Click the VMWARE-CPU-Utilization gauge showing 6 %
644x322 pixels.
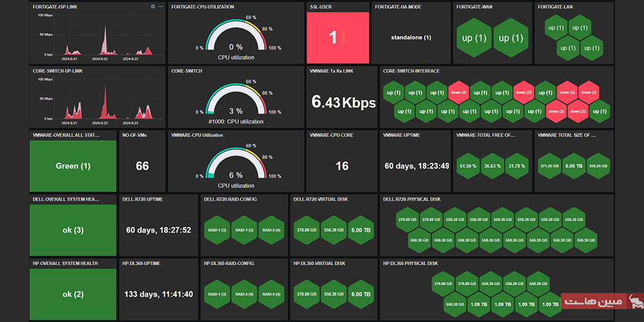coord(236,164)
